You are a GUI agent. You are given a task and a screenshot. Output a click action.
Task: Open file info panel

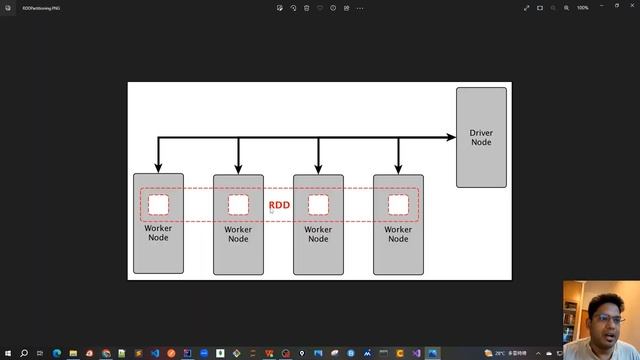tap(333, 8)
